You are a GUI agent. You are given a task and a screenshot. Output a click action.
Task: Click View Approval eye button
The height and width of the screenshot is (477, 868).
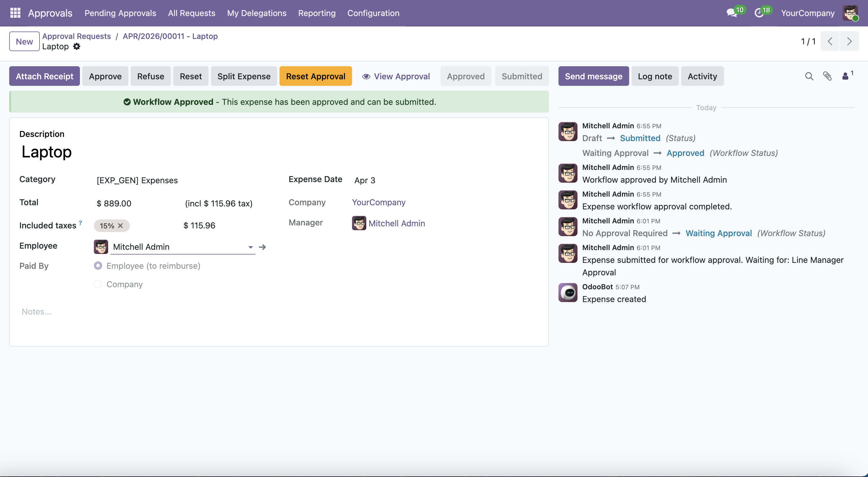(396, 76)
